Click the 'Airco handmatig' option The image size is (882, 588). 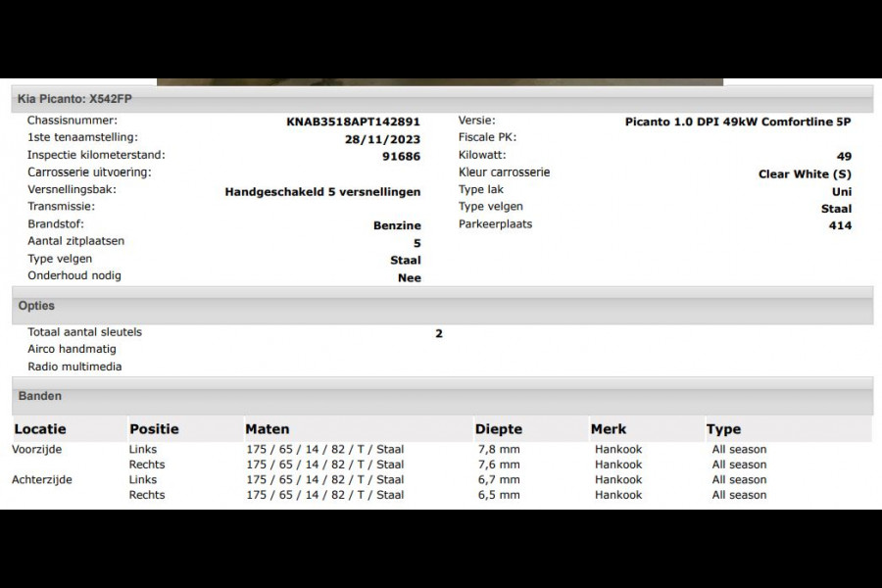click(72, 350)
